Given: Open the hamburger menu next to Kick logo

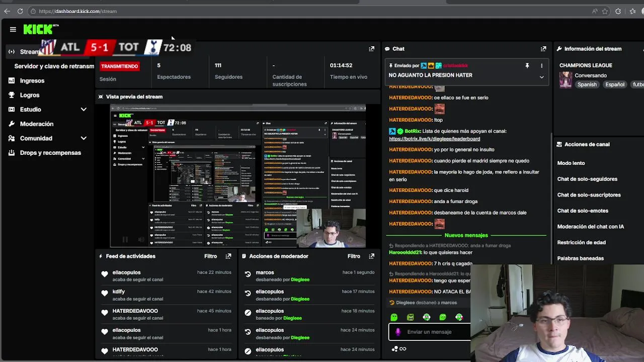Looking at the screenshot, I should click(13, 30).
